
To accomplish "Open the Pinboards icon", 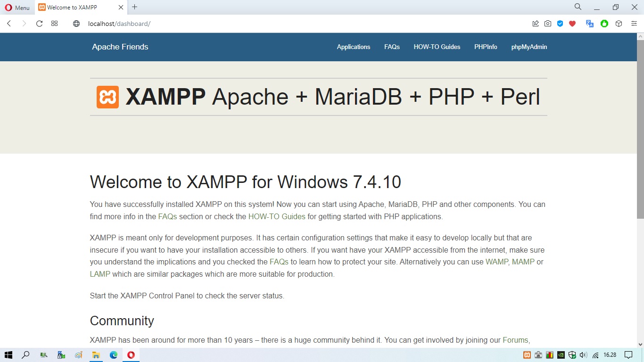I will coord(536,24).
